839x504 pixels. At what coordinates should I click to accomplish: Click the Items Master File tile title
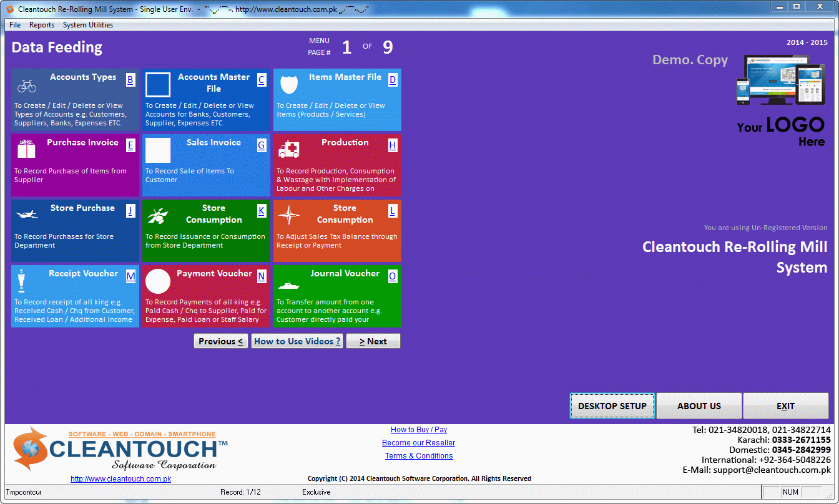coord(345,77)
